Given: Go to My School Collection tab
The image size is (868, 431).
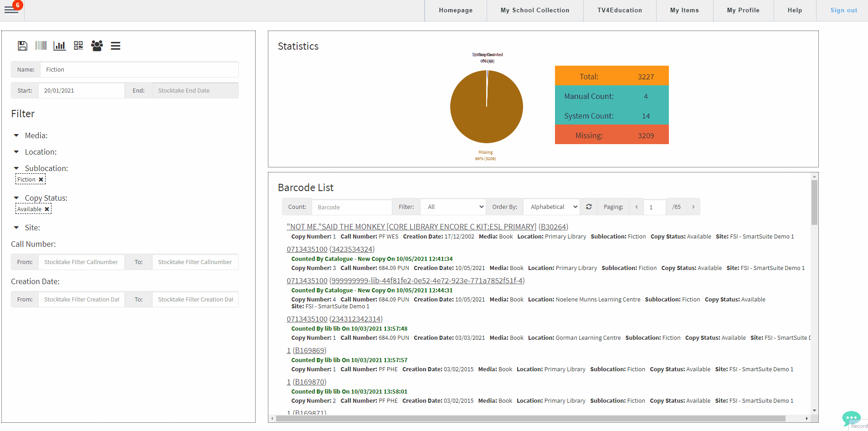Looking at the screenshot, I should [x=535, y=10].
